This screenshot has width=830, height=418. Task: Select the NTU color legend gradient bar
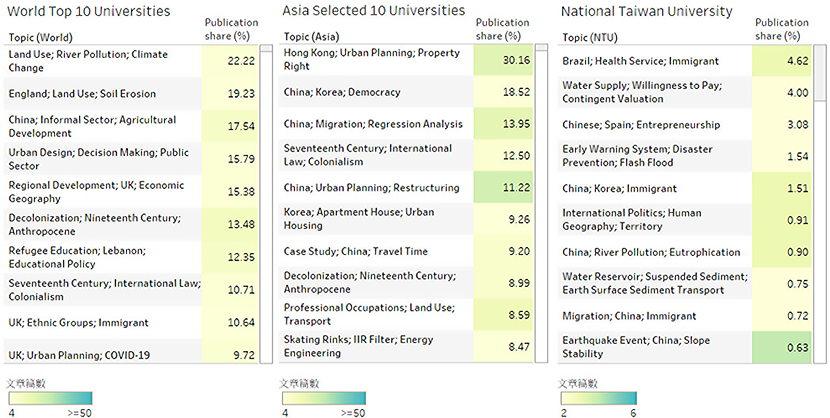(599, 398)
